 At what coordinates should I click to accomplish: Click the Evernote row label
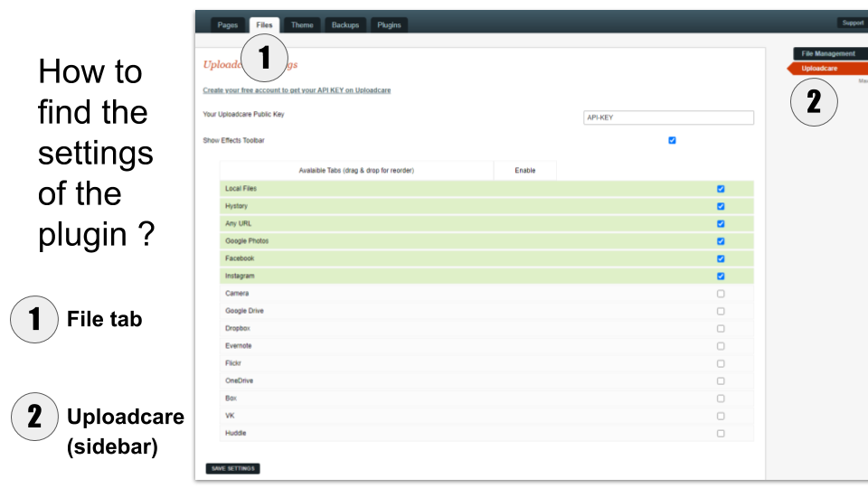click(x=239, y=346)
